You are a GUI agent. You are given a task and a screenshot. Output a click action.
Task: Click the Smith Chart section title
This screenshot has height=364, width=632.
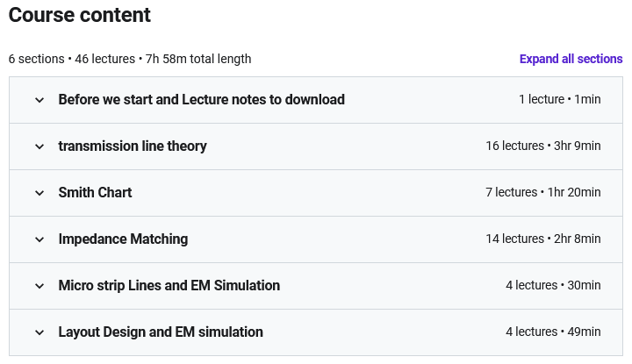[x=95, y=192]
